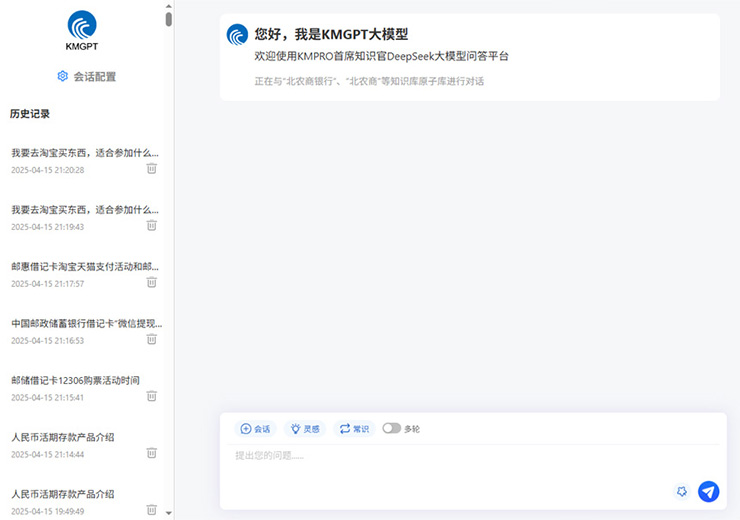Open history 我要去淘宝买东西 from 21:20:28
740x520 pixels.
click(85, 153)
